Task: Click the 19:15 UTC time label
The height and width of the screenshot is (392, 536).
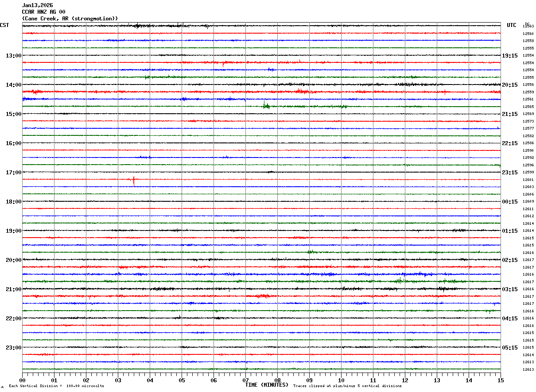Action: (509, 56)
